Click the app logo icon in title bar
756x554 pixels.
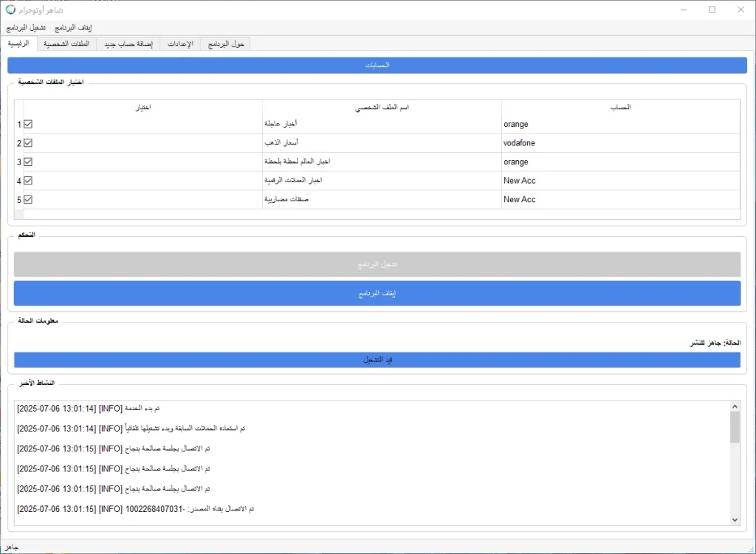tap(10, 10)
